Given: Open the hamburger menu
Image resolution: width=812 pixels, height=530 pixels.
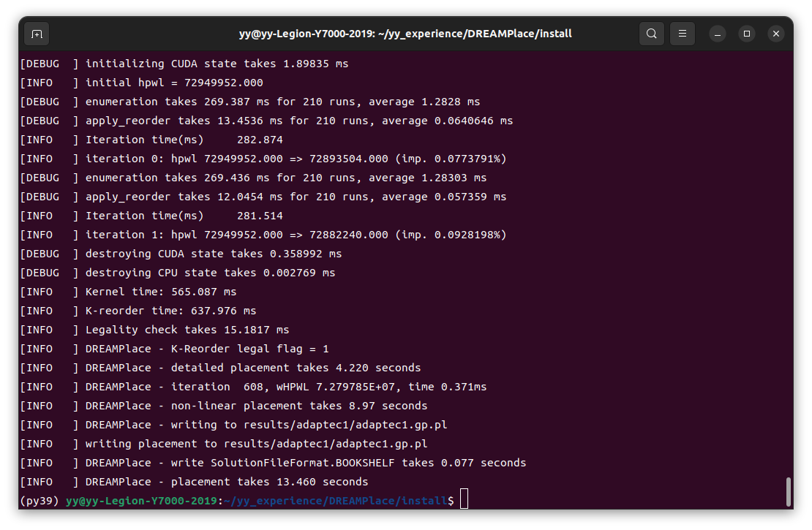Looking at the screenshot, I should click(683, 34).
